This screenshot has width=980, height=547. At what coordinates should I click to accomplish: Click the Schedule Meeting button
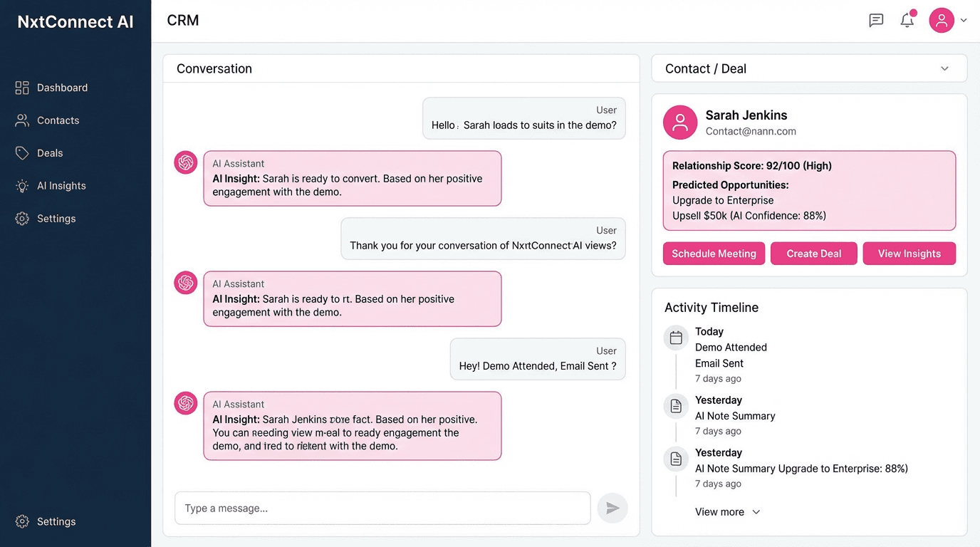click(714, 253)
